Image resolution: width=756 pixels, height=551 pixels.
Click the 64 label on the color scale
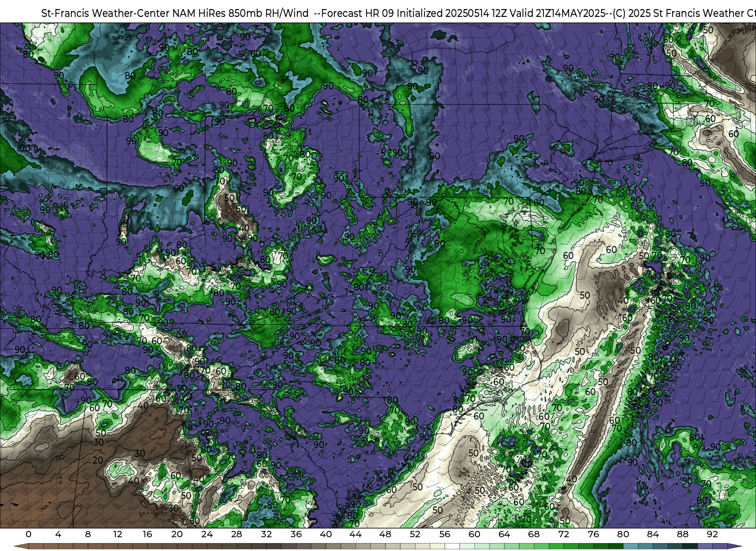click(x=504, y=534)
